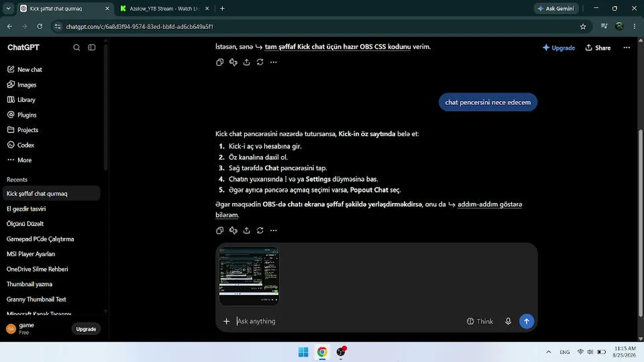
Task: Toggle Think mode in the composer
Action: (480, 321)
